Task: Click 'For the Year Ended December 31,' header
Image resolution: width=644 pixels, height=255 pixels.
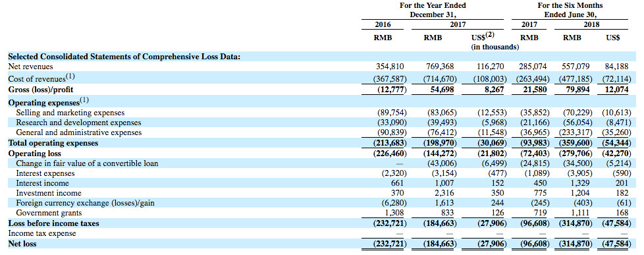Action: tap(433, 10)
